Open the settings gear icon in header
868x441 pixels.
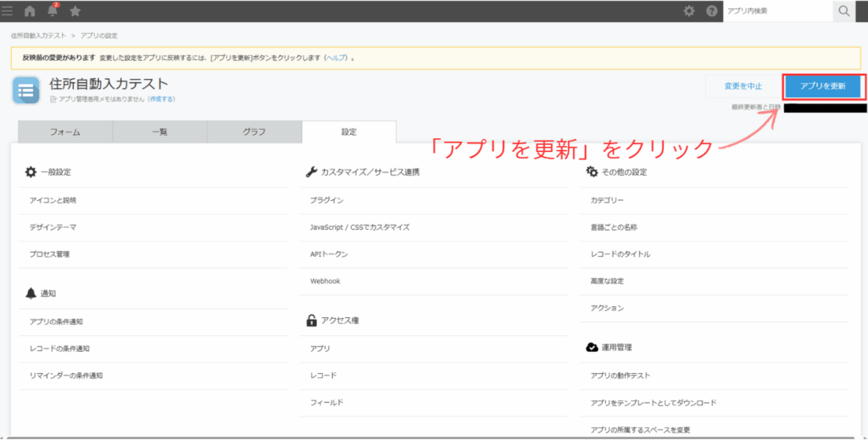pyautogui.click(x=688, y=11)
